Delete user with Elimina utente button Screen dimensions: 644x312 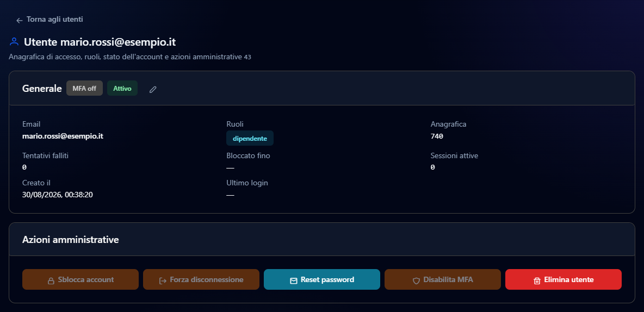tap(563, 279)
